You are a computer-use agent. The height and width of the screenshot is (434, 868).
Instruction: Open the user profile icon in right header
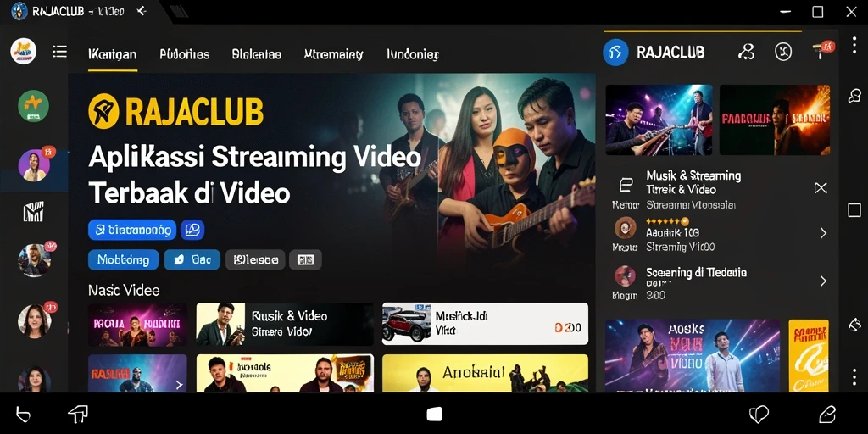coord(746,52)
